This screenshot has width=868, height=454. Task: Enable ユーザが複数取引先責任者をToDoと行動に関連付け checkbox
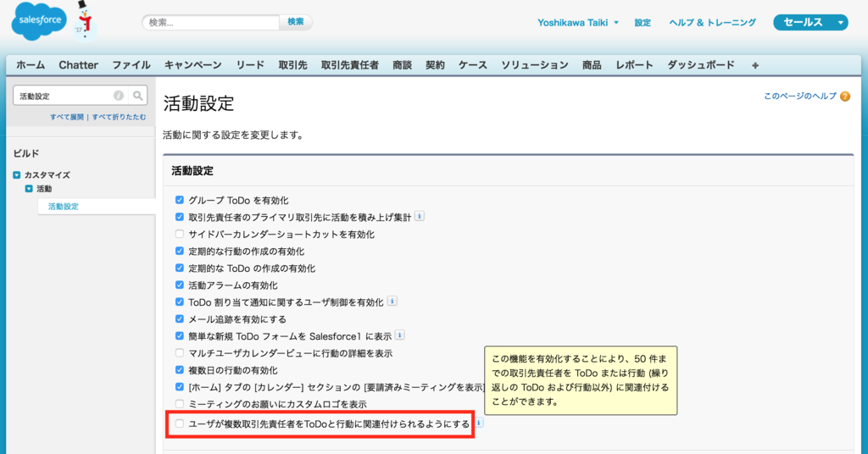click(180, 424)
